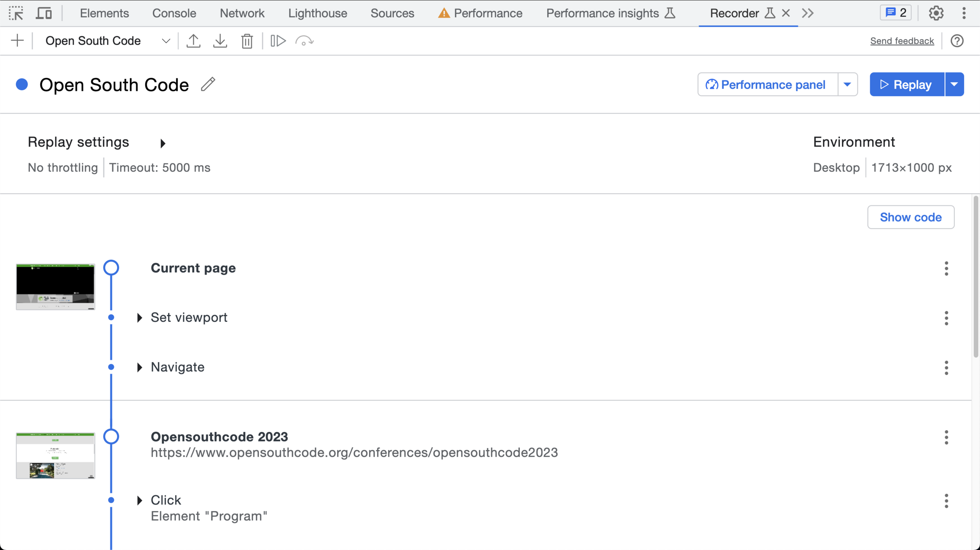Screen dimensions: 980x550
Task: Click the step-by-step replay icon
Action: [x=278, y=41]
